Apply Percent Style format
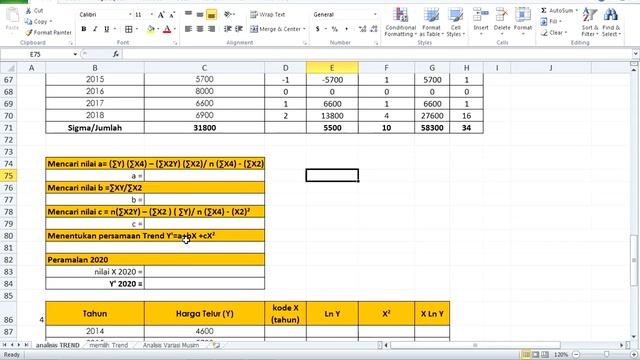 pyautogui.click(x=335, y=29)
